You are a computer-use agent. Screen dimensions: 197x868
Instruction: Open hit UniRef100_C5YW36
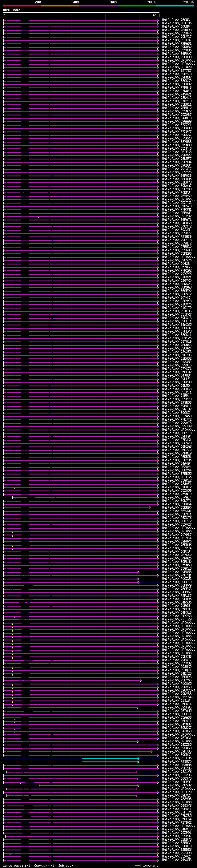point(177,50)
